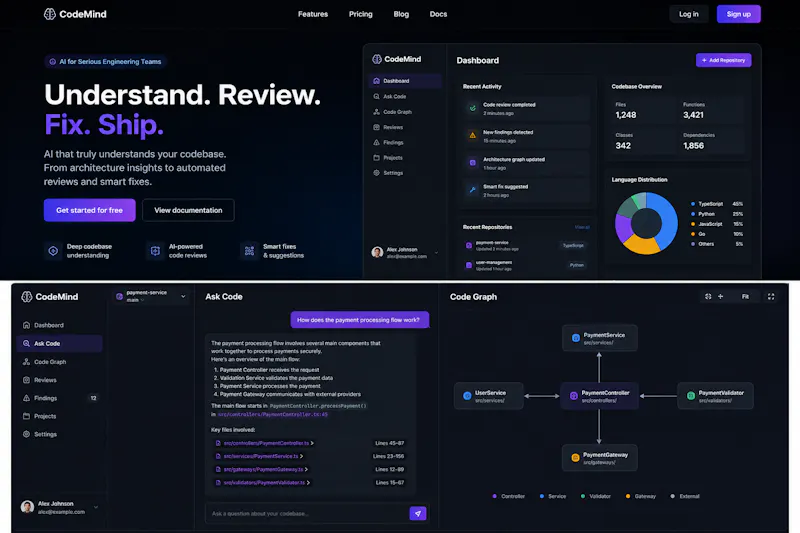Click View documentation button

pos(188,210)
